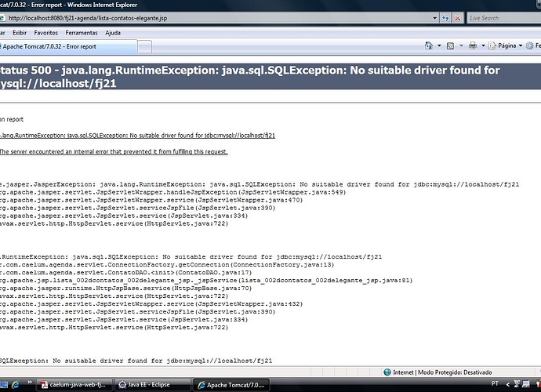Click the Internet zone globe icon
Screen dimensions: 541x392
click(387, 372)
